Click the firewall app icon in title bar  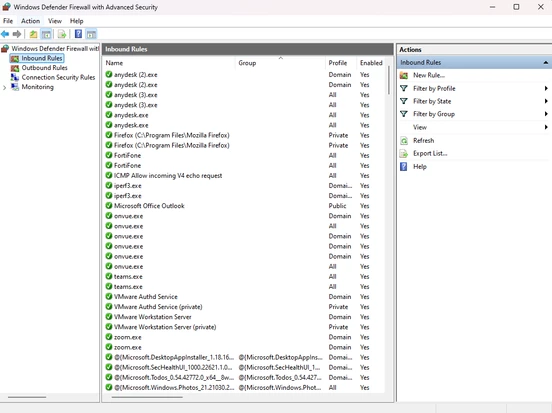pos(6,7)
